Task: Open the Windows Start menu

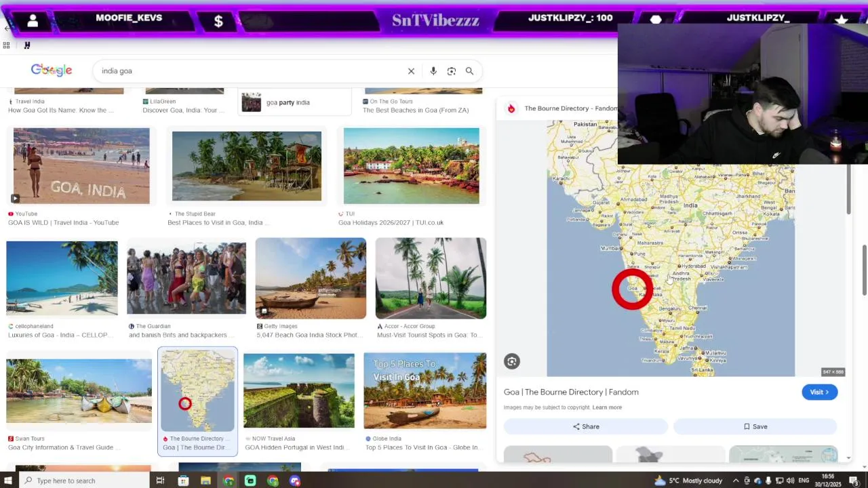Action: click(x=7, y=481)
